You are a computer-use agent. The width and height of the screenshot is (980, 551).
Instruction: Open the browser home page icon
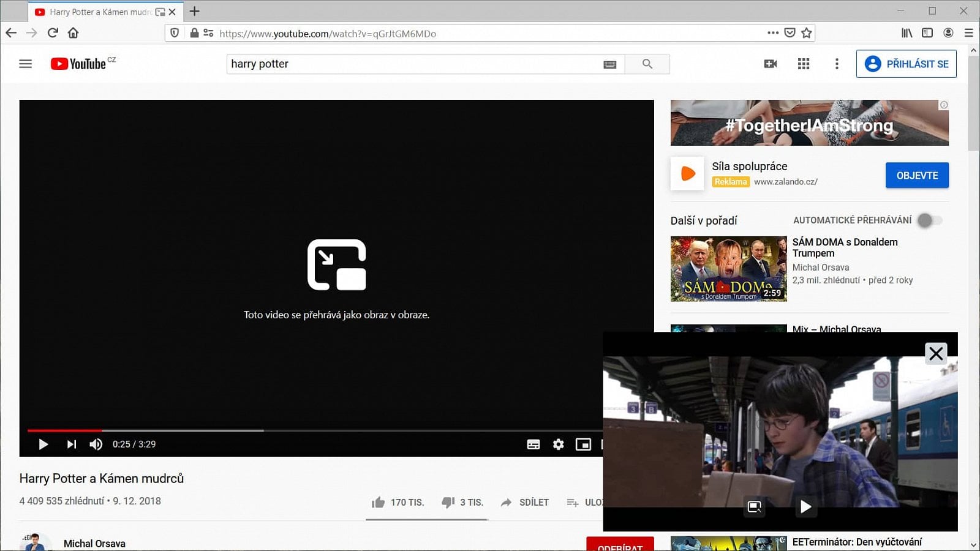tap(73, 33)
